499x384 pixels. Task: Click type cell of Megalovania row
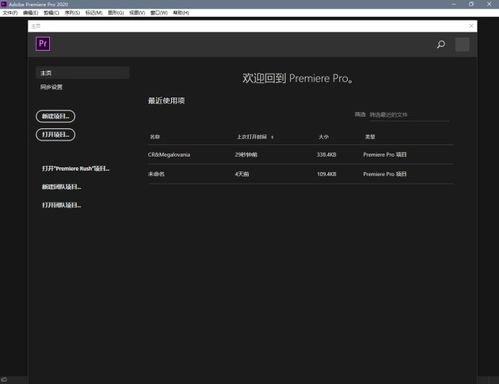(385, 155)
